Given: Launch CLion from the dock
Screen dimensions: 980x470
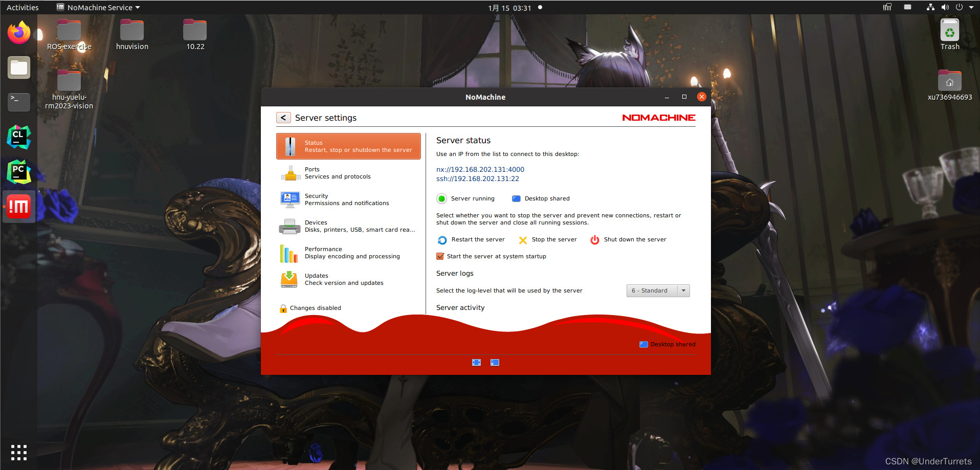Looking at the screenshot, I should pos(19,137).
